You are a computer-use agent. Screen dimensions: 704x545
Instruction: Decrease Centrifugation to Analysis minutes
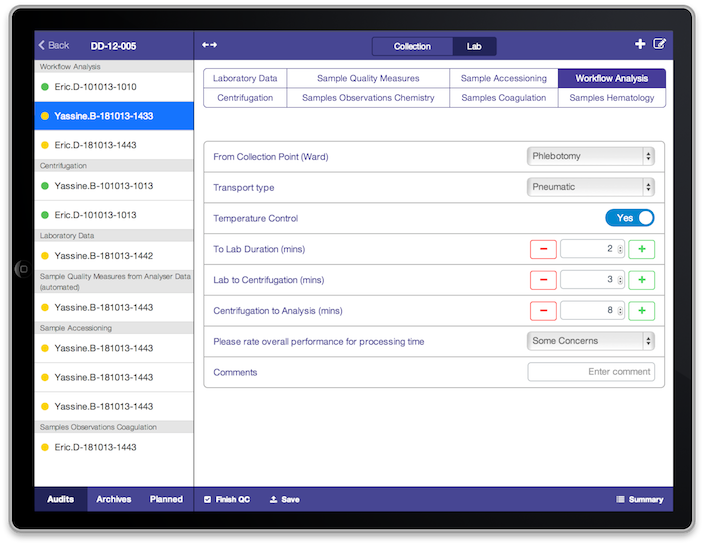[543, 311]
